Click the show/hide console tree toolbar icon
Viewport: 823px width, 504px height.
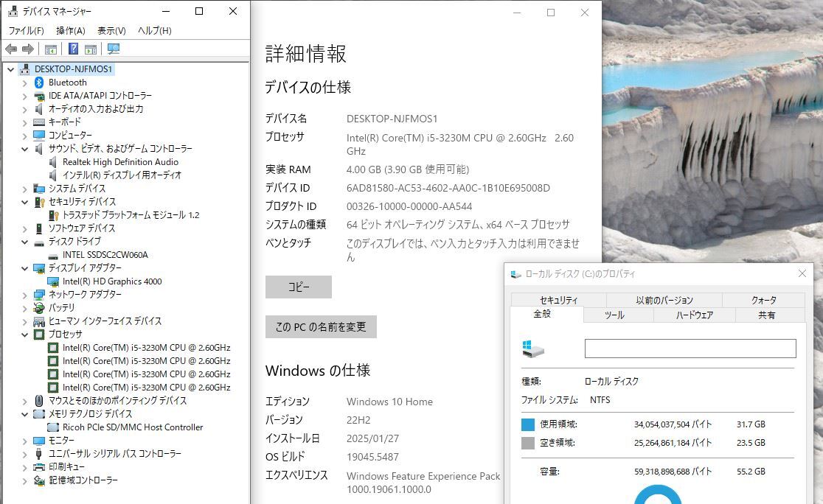pyautogui.click(x=51, y=49)
